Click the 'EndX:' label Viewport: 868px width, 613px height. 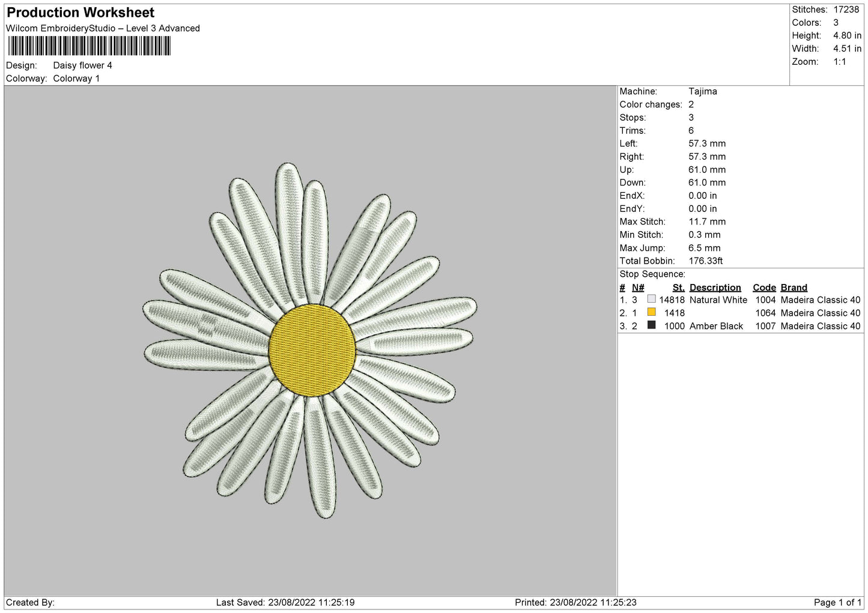632,196
